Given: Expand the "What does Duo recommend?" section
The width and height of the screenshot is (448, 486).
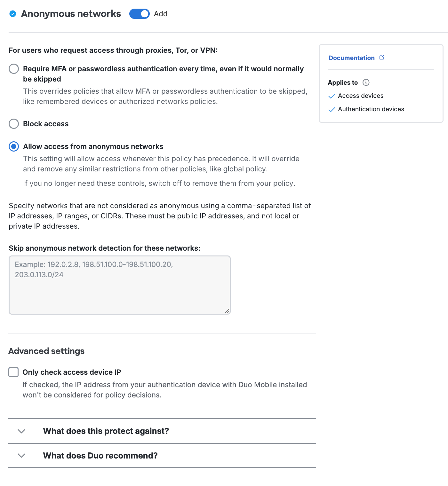Looking at the screenshot, I should point(100,455).
